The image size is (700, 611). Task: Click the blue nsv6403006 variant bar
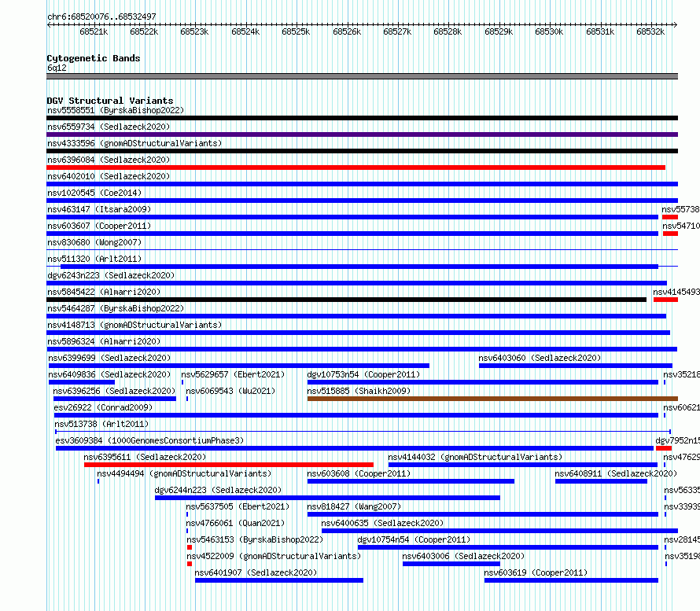pyautogui.click(x=451, y=564)
